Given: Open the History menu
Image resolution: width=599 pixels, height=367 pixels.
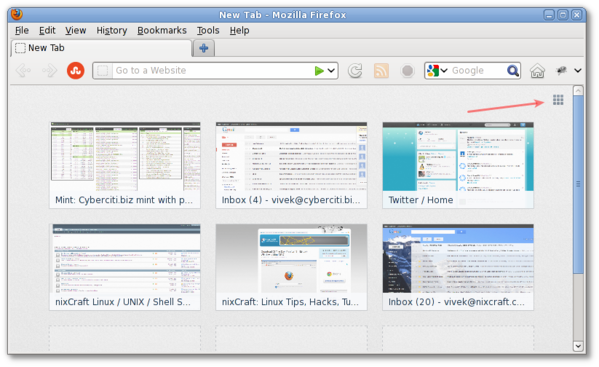Looking at the screenshot, I should 112,31.
